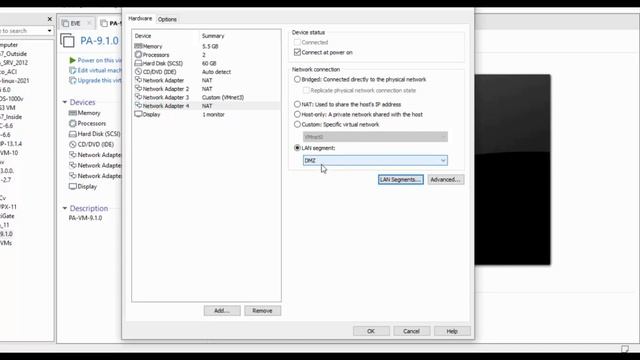Collapse the Description section
The height and width of the screenshot is (360, 640).
click(x=64, y=208)
